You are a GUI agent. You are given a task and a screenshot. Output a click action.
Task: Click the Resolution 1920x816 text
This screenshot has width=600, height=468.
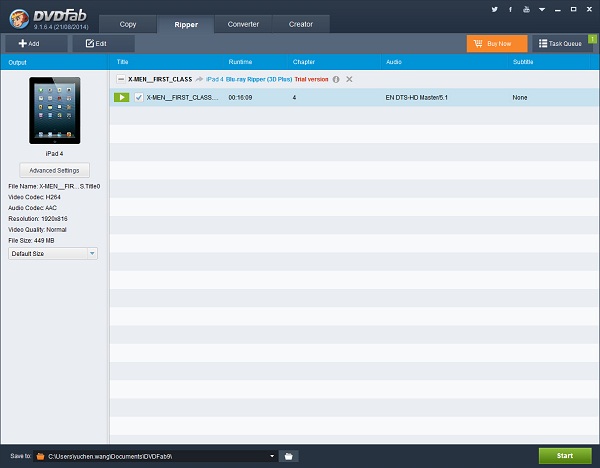(38, 219)
